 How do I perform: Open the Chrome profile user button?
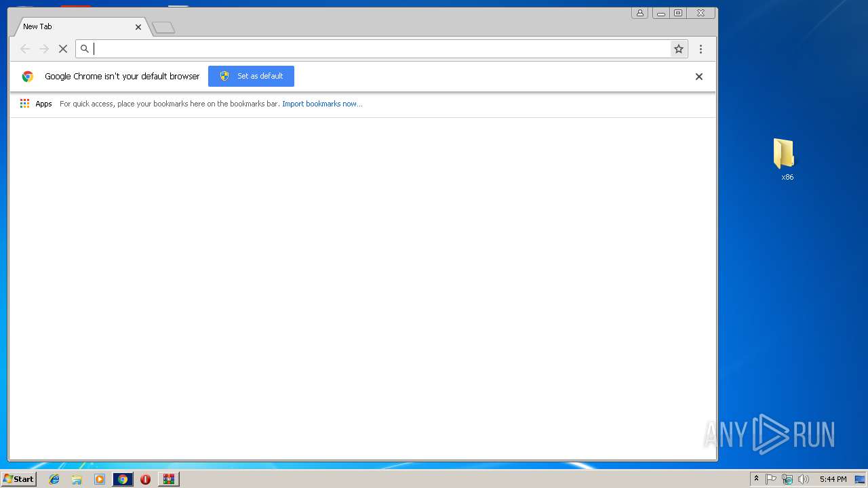click(639, 13)
